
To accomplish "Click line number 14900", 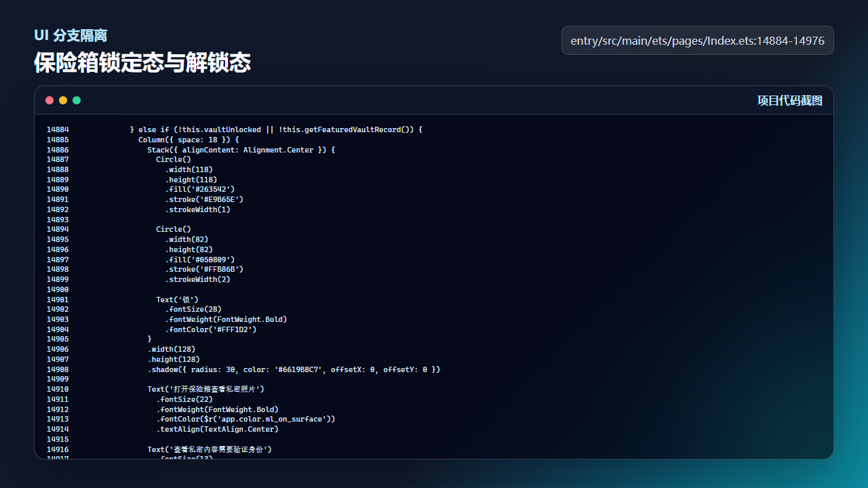I will [58, 289].
